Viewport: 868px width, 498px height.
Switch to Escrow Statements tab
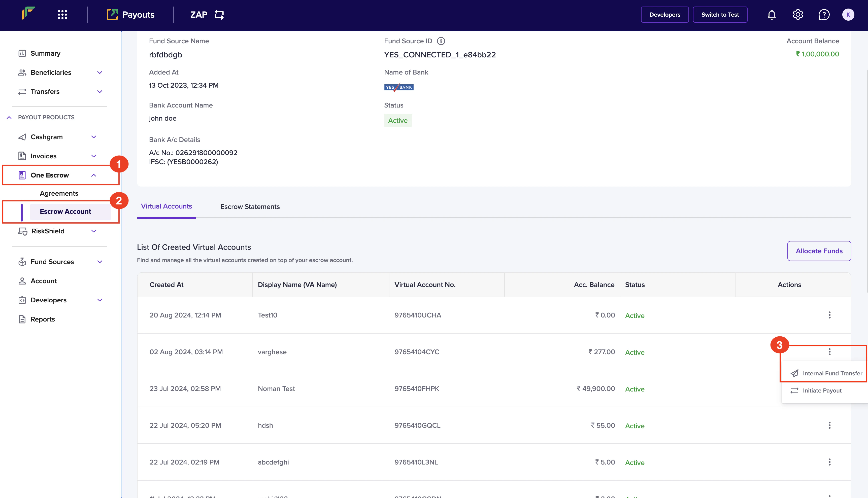[x=250, y=207]
